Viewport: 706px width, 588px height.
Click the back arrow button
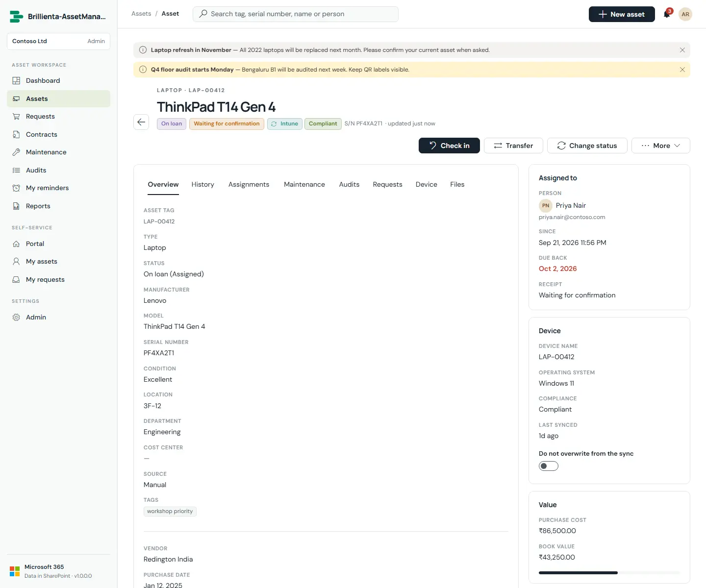(141, 122)
